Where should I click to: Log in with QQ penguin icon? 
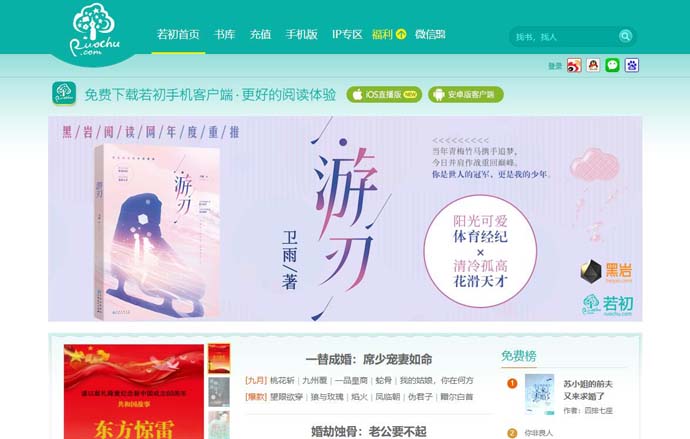(593, 65)
